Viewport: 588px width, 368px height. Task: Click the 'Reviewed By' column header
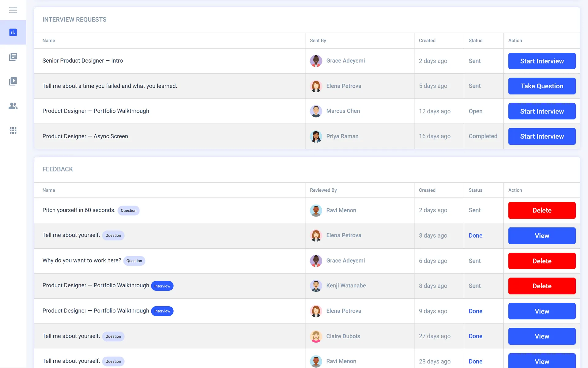323,190
